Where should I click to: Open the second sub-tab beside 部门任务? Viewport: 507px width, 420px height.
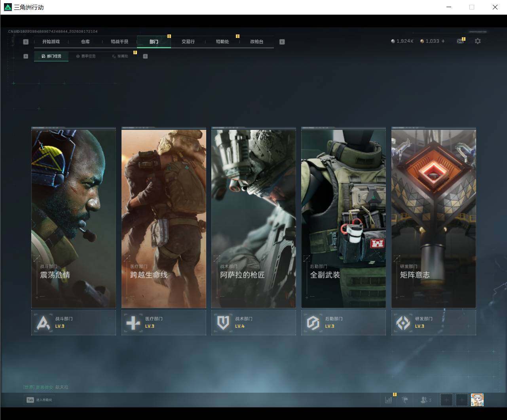86,56
